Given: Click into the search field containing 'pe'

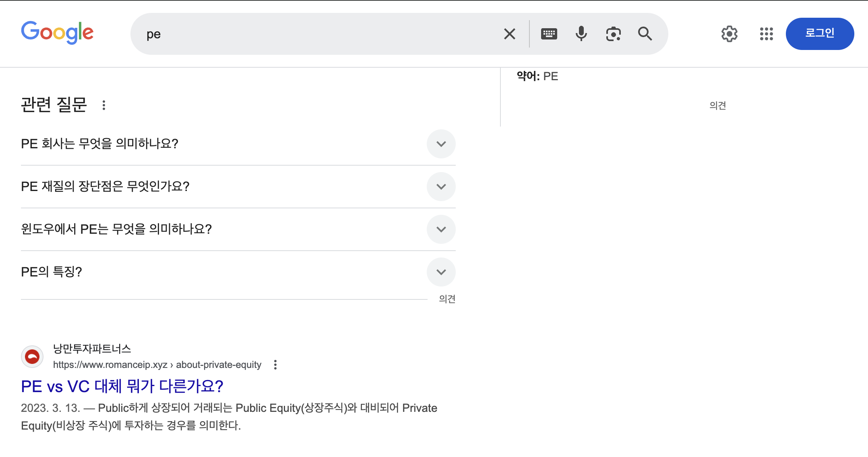Looking at the screenshot, I should [x=314, y=34].
